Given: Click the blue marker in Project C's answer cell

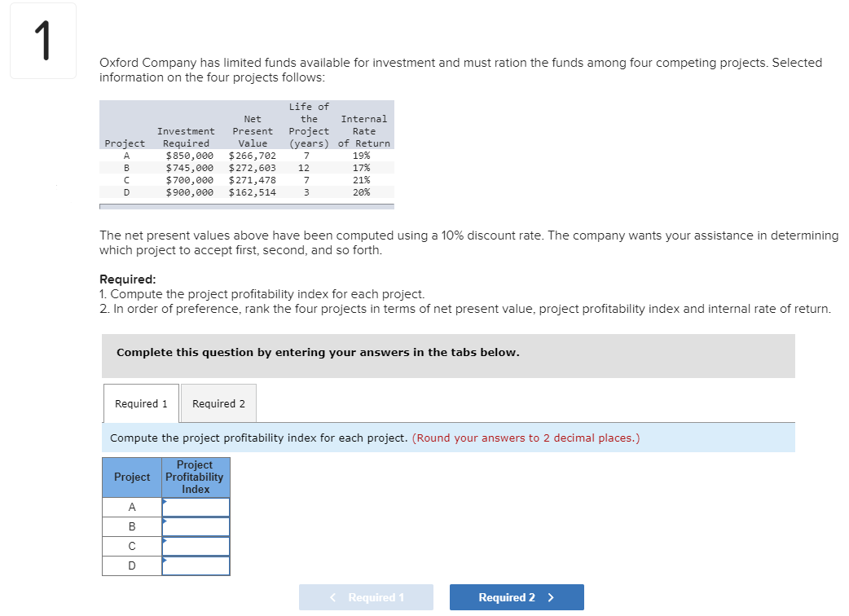Looking at the screenshot, I should coord(165,539).
